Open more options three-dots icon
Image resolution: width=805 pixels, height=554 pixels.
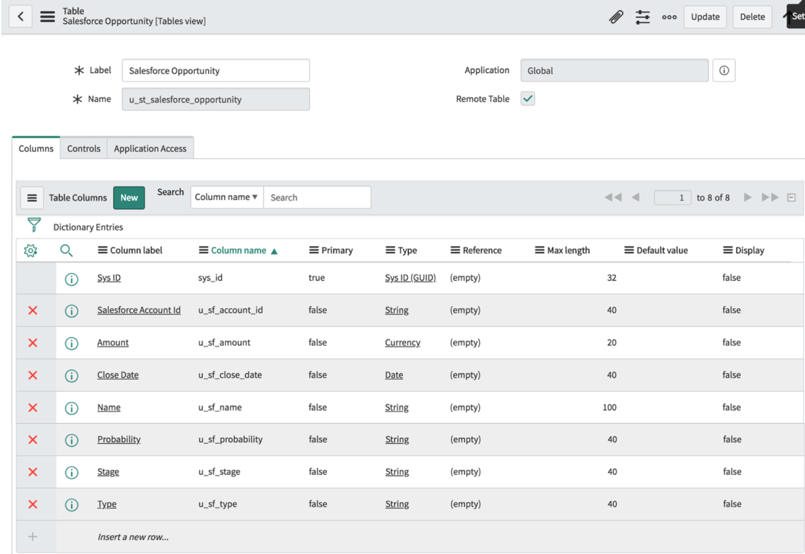coord(669,17)
